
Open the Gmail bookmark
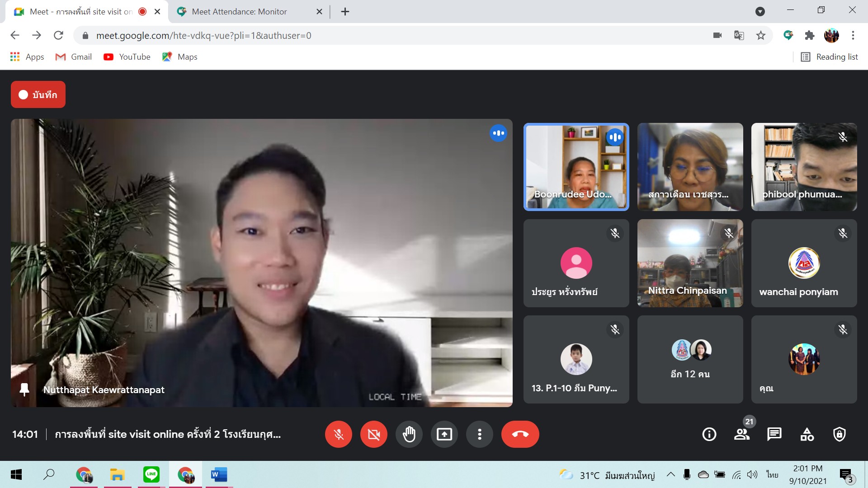tap(74, 57)
